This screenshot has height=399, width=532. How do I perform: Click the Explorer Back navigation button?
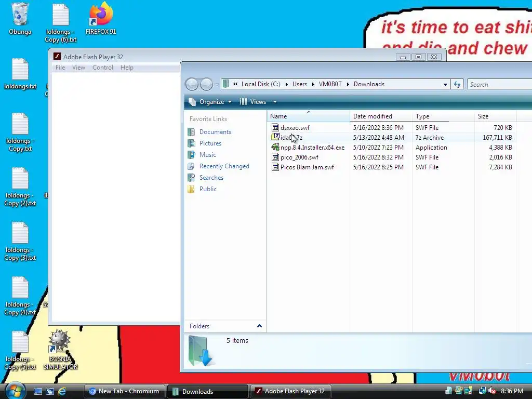[192, 84]
